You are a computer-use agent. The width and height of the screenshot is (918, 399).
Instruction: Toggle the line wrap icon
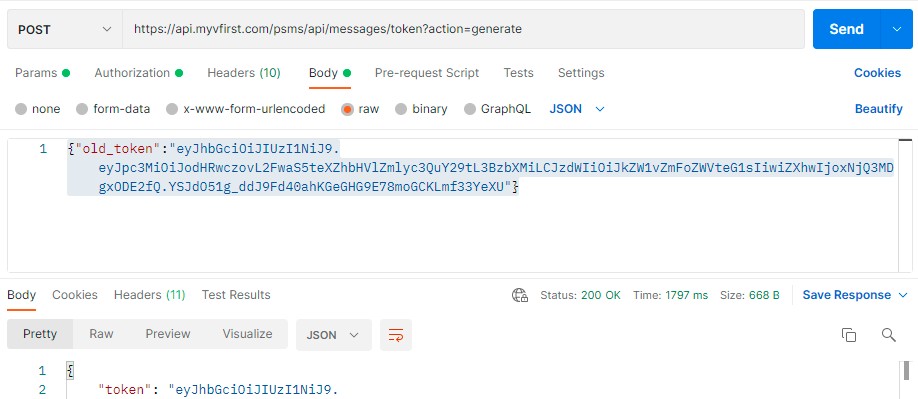(x=396, y=335)
